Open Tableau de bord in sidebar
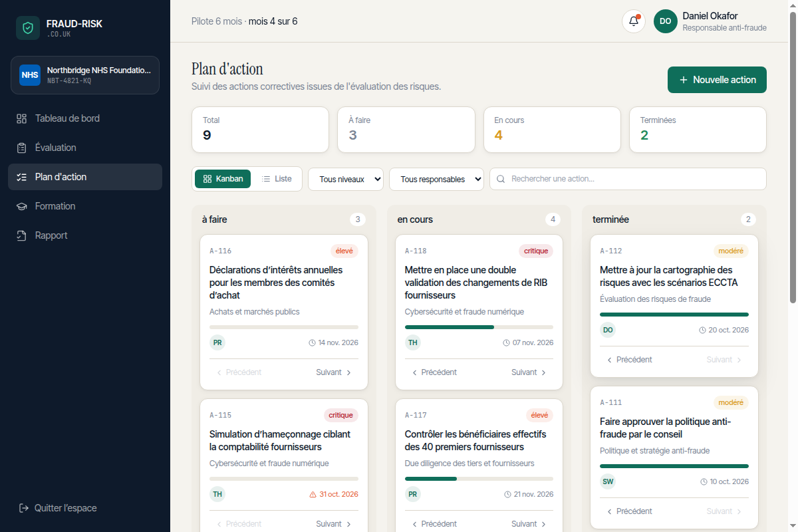 pyautogui.click(x=85, y=118)
